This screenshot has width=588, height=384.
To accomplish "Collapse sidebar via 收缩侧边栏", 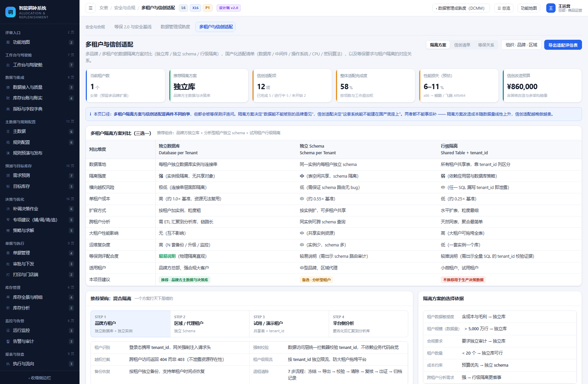I will point(40,378).
